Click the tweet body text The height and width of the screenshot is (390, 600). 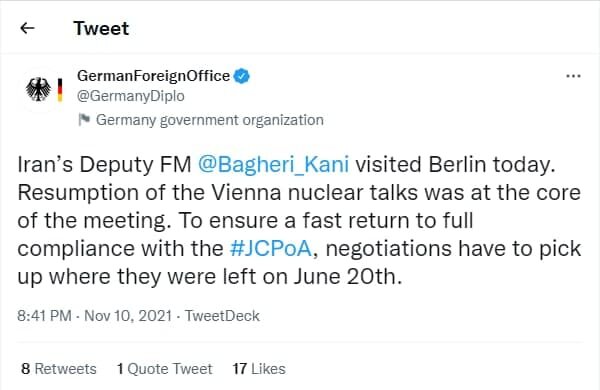(299, 220)
